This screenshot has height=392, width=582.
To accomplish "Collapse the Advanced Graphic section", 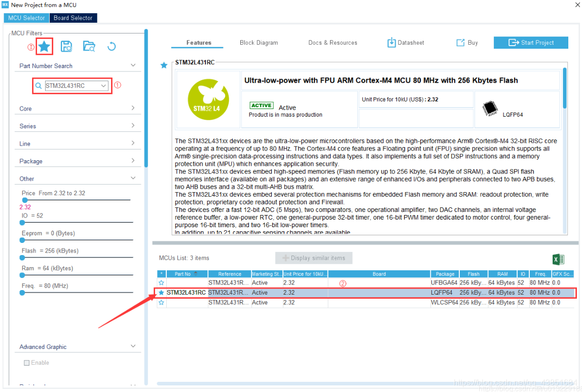I will point(133,346).
